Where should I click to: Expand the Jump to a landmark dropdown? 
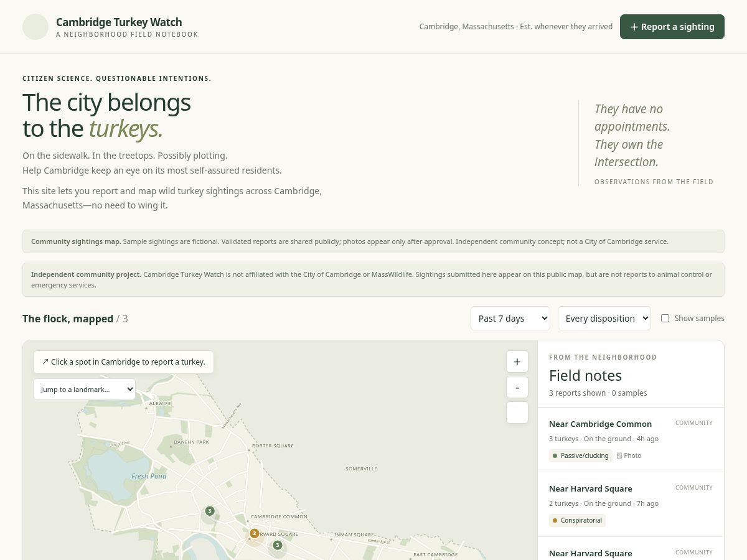tap(84, 390)
